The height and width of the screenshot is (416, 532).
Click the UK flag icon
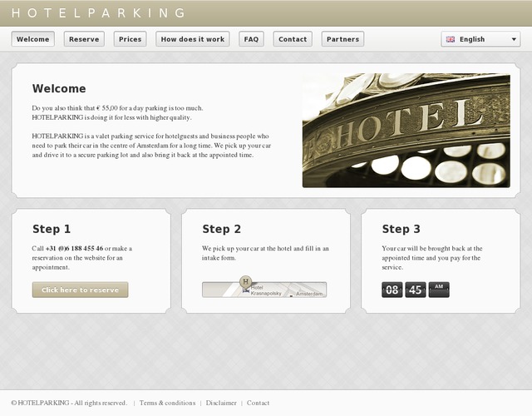tap(451, 39)
